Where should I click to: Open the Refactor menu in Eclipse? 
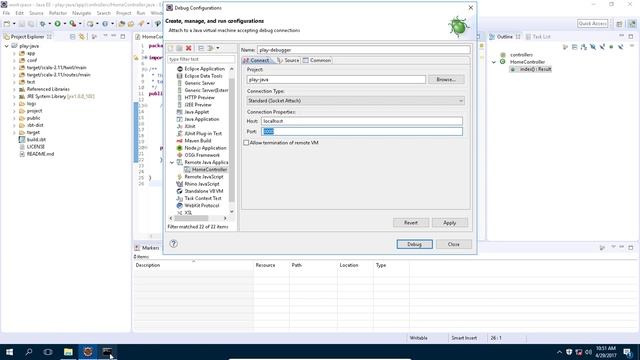[58, 13]
